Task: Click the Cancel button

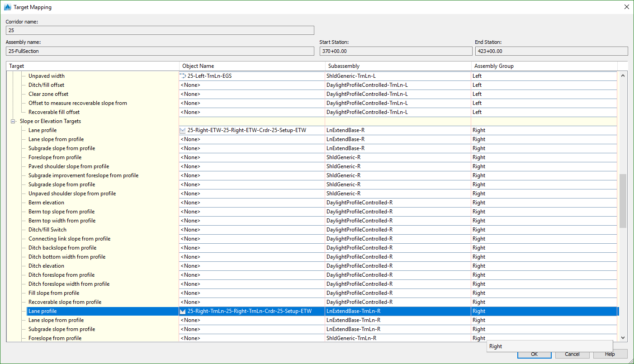Action: click(x=572, y=354)
